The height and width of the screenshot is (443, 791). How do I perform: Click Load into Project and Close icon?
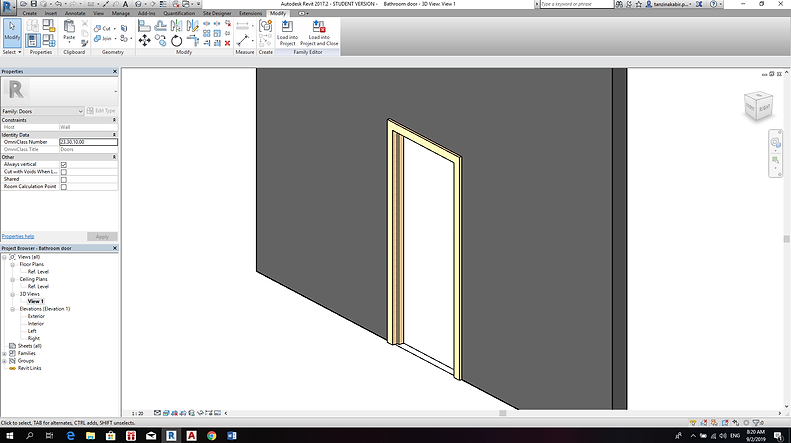pos(319,33)
